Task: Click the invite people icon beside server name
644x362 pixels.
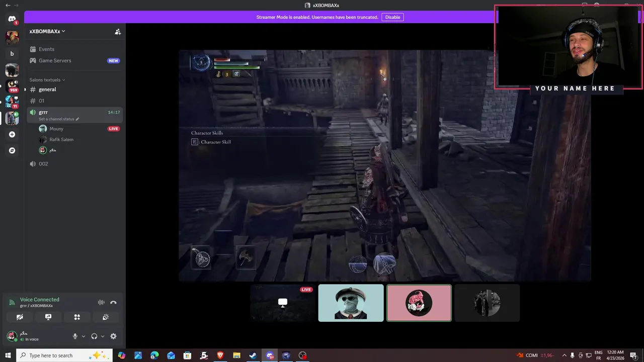Action: pos(118,31)
